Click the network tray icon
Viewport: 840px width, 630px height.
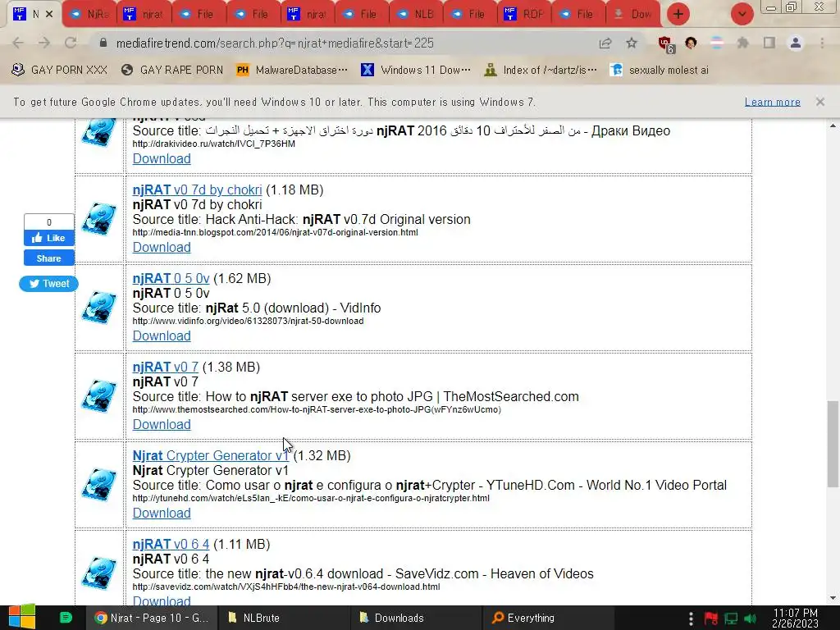(x=731, y=619)
